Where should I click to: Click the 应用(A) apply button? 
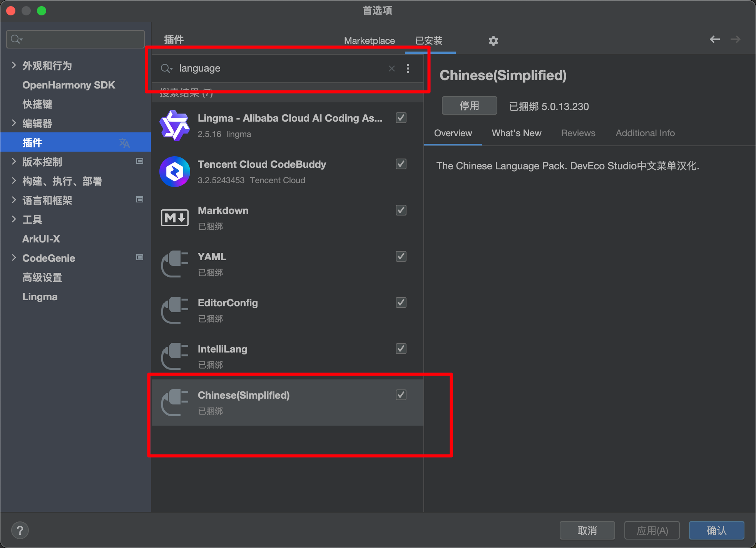652,531
